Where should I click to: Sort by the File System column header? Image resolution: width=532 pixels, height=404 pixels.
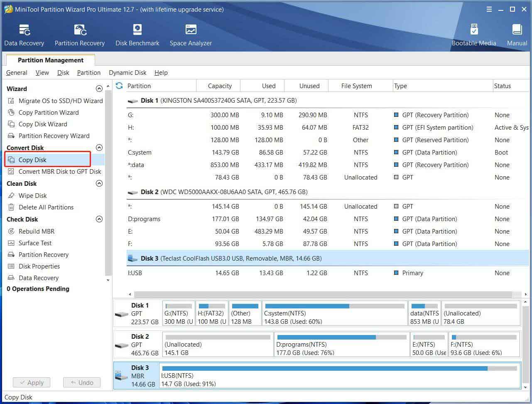(x=360, y=86)
